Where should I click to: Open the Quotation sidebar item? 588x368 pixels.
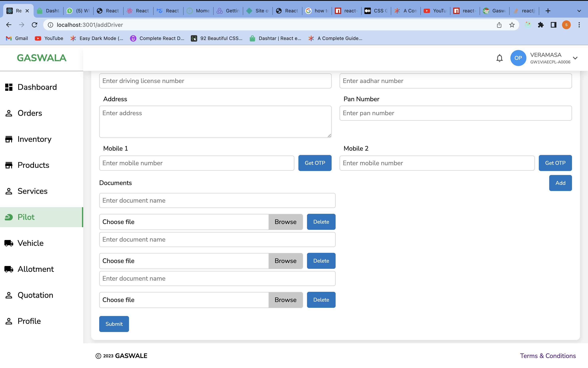tap(35, 295)
